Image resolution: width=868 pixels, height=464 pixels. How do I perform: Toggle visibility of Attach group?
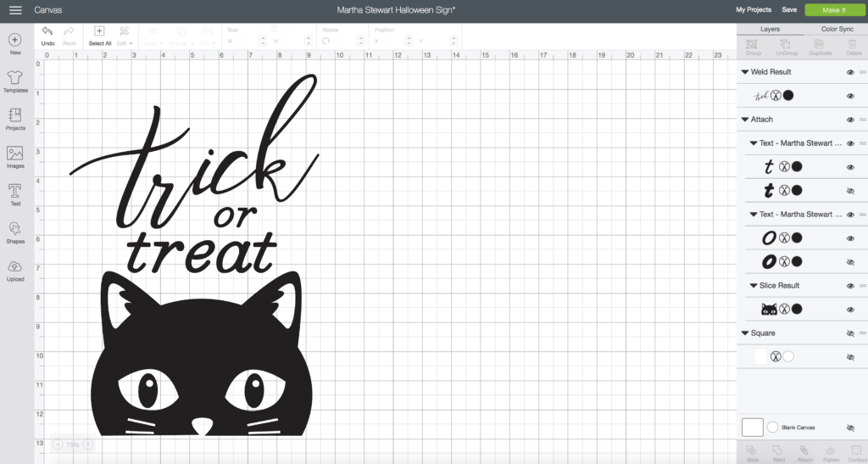tap(849, 120)
